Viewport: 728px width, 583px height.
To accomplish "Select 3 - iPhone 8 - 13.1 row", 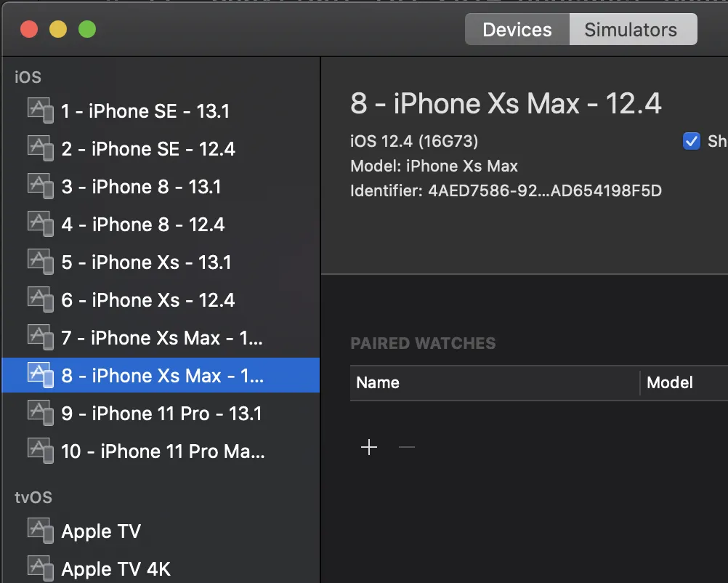I will [x=161, y=186].
